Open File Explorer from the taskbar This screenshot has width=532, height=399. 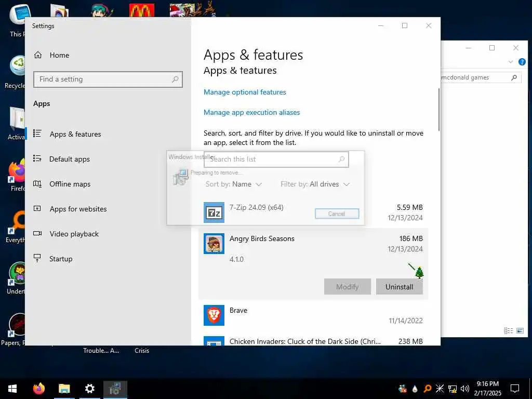tap(64, 389)
